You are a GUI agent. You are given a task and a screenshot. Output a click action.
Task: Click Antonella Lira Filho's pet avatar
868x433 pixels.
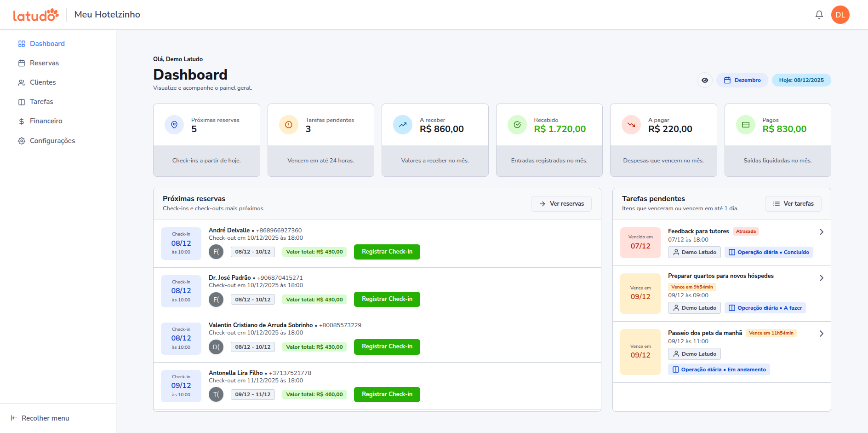(x=216, y=394)
